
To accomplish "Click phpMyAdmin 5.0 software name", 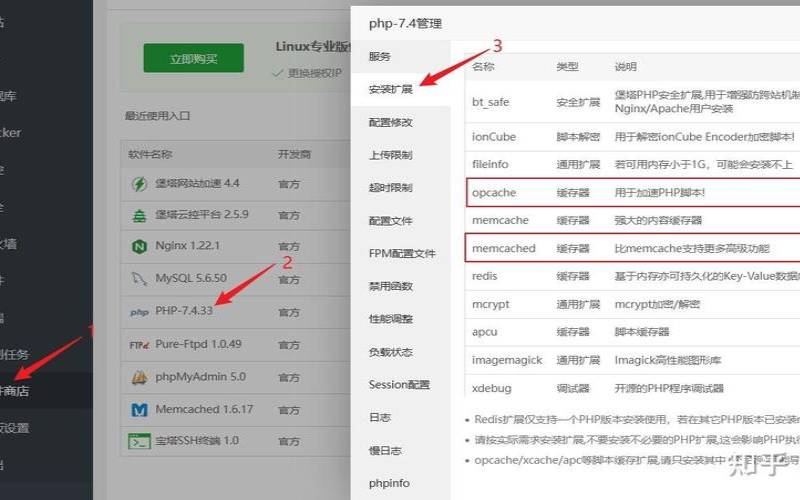I will [x=201, y=377].
